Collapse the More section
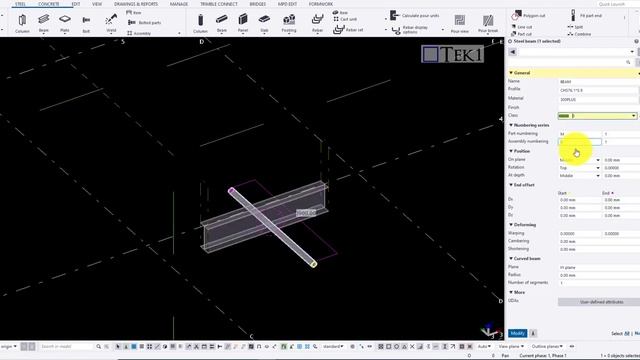 pos(511,292)
